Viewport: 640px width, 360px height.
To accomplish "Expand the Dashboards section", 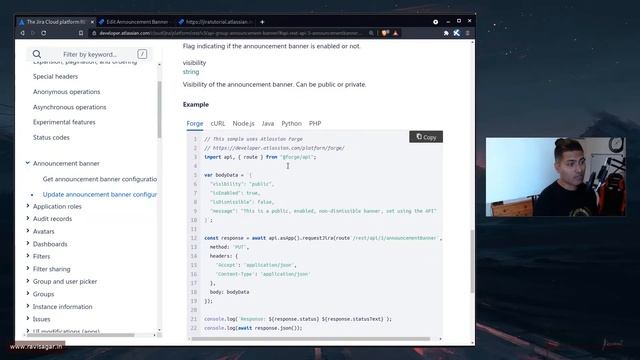I will [28, 244].
